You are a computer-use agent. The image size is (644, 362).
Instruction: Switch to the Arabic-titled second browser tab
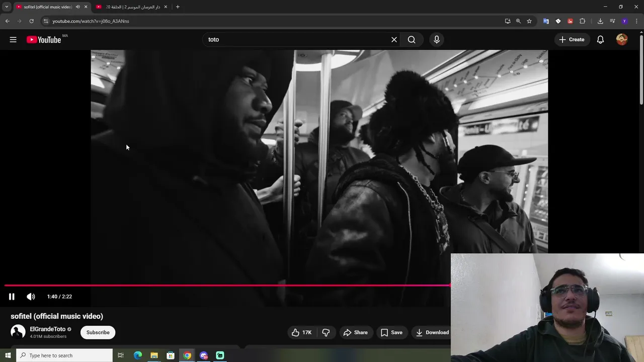click(132, 7)
